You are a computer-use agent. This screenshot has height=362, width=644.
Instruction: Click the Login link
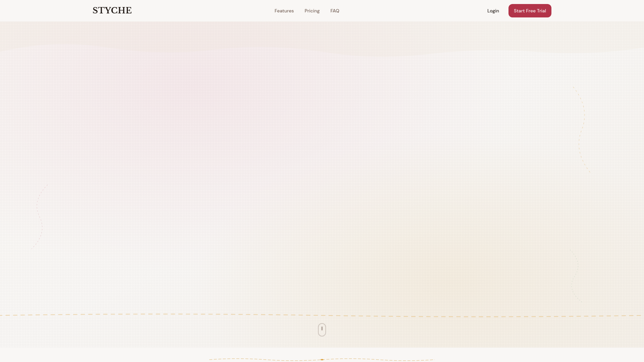pyautogui.click(x=493, y=11)
